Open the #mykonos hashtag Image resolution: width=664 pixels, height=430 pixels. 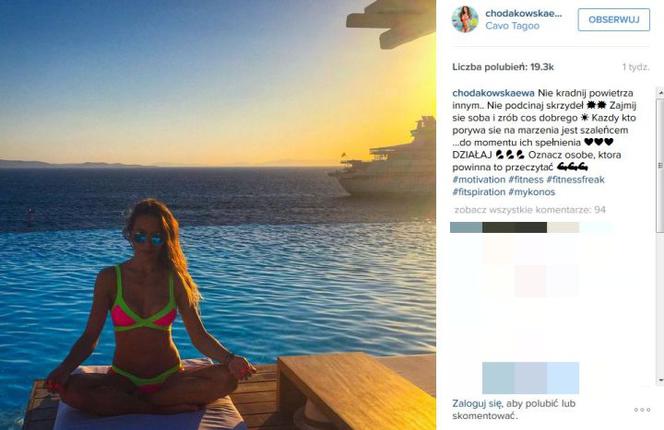(x=531, y=192)
